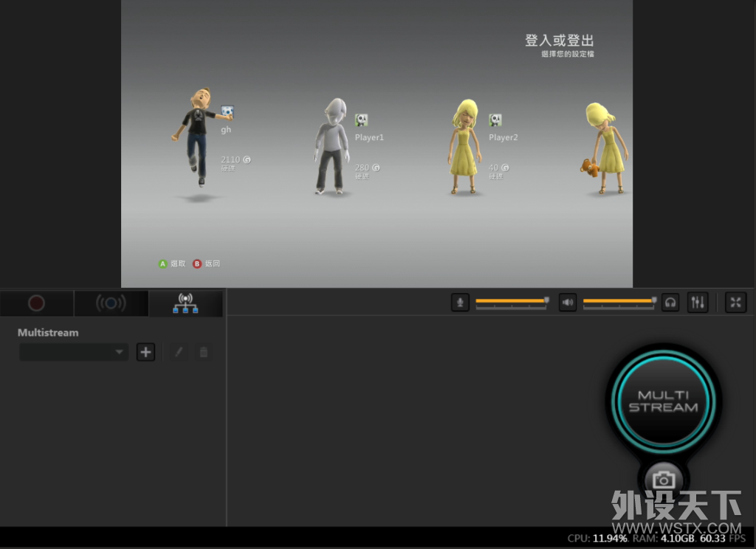Adjust the microphone volume slider
Screen dimensions: 756x549
[x=512, y=301]
